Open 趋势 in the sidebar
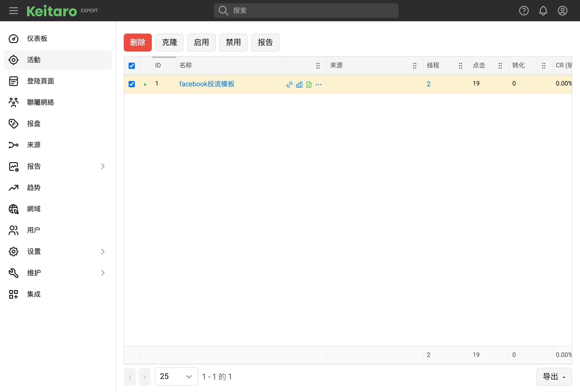580x392 pixels. (x=58, y=188)
